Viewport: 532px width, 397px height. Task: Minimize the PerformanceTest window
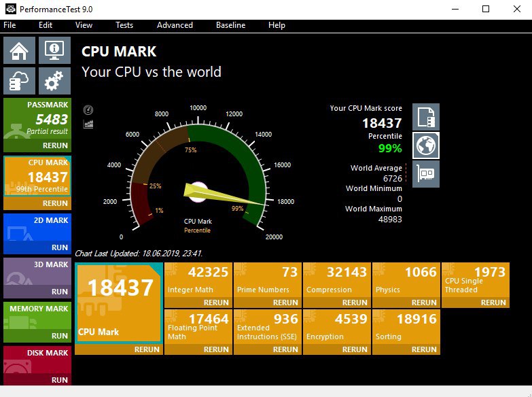click(x=455, y=9)
